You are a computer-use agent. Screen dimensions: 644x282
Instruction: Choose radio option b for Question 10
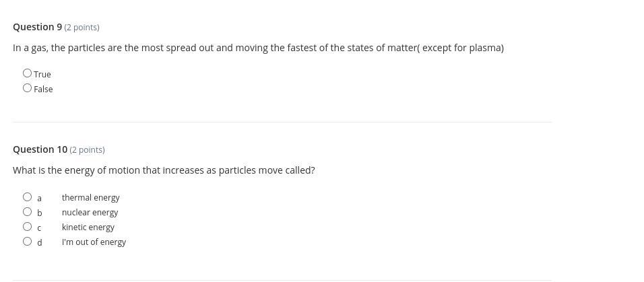tap(27, 212)
